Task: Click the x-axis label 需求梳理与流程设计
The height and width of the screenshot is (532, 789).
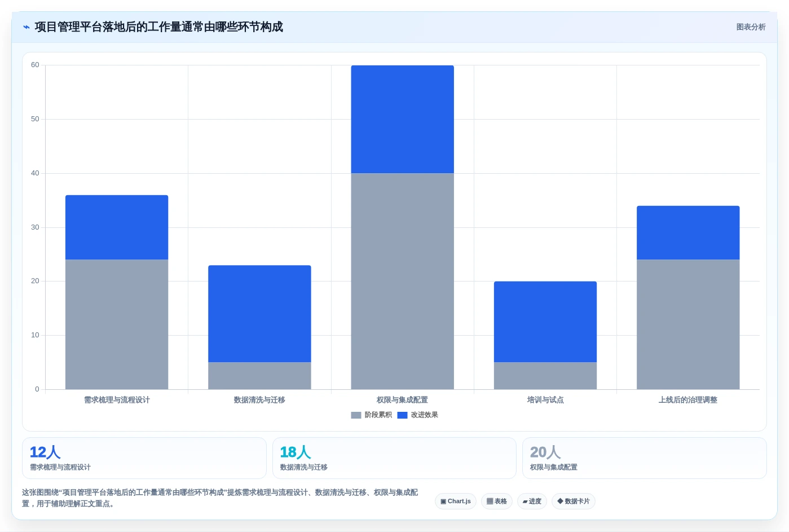Action: pos(117,400)
